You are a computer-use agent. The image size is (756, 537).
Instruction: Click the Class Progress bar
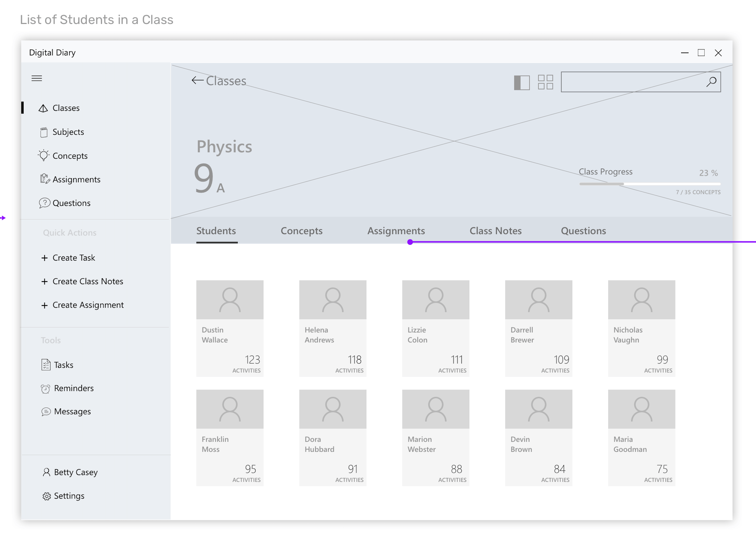649,184
